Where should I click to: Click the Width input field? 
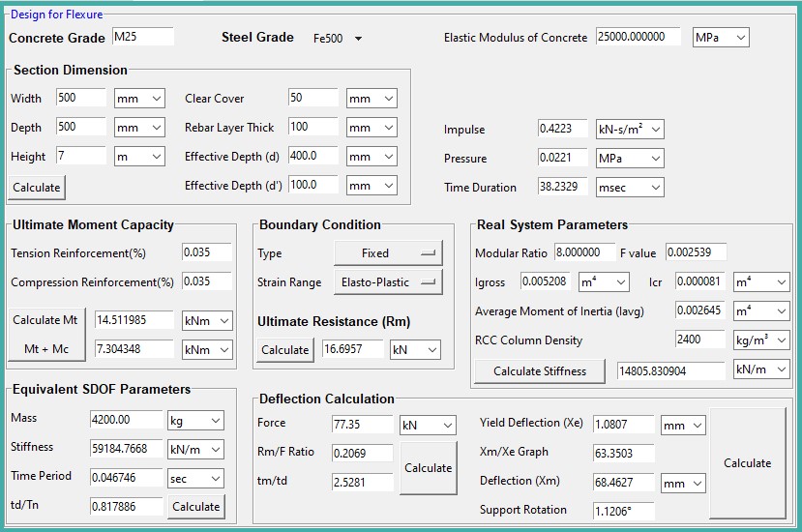tap(81, 97)
